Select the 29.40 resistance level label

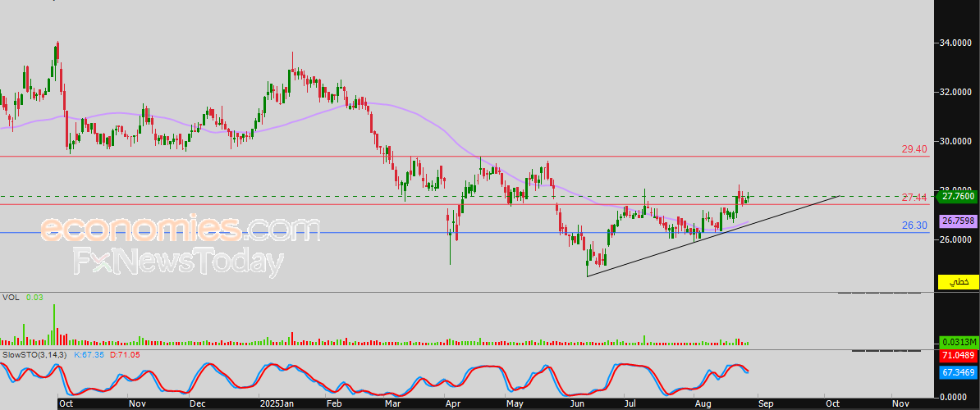pos(914,149)
